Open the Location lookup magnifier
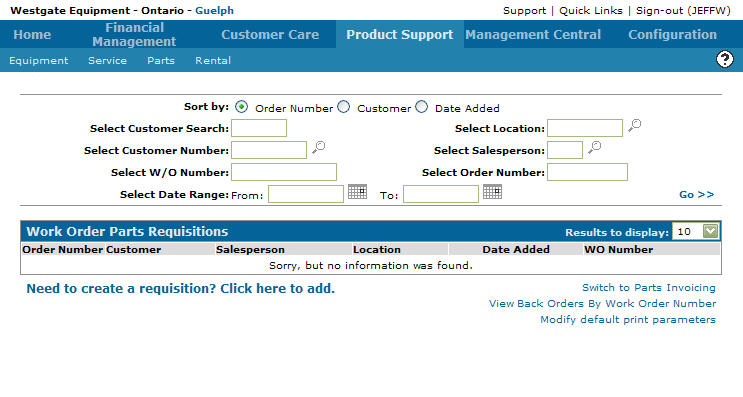Screen dimensions: 743x397 pos(634,126)
